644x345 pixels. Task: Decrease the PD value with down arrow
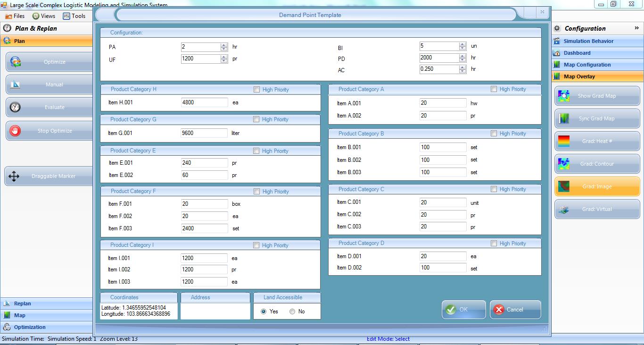(462, 60)
